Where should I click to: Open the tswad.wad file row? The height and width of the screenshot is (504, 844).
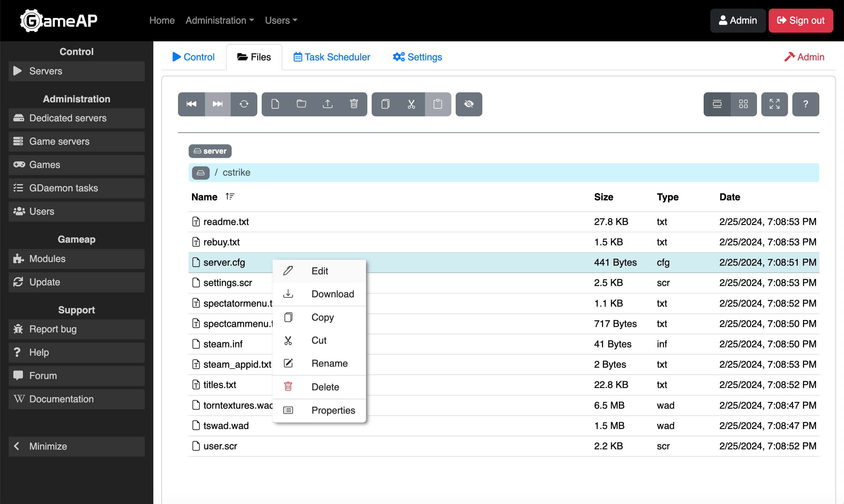tap(226, 426)
